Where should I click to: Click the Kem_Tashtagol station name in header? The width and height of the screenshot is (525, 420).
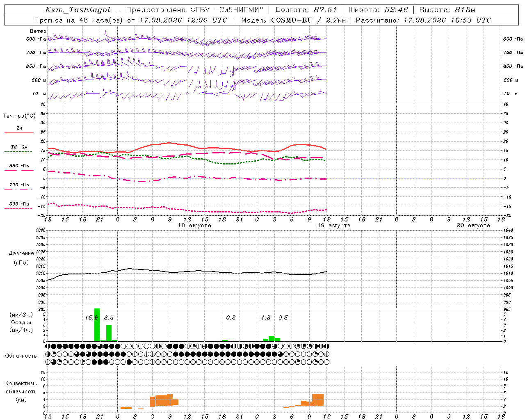click(x=78, y=10)
